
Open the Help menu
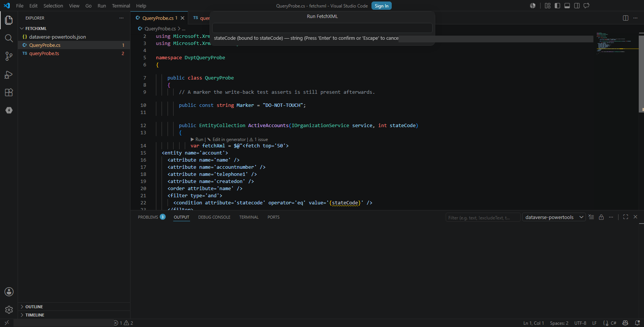coord(141,6)
